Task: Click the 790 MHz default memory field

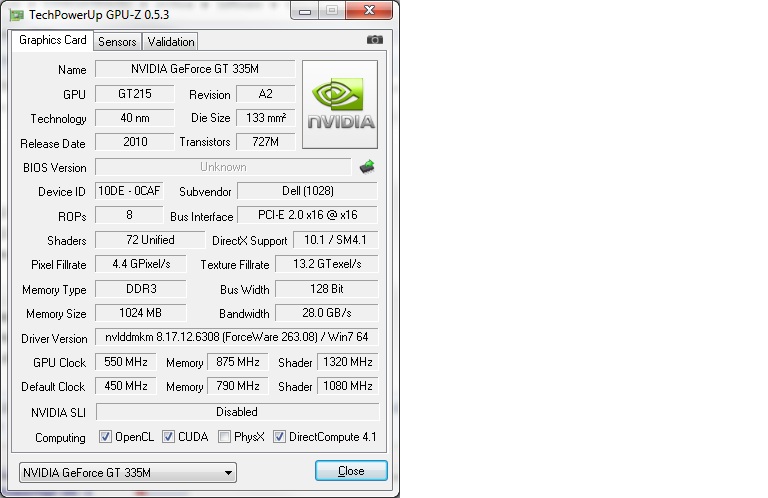Action: coord(238,386)
